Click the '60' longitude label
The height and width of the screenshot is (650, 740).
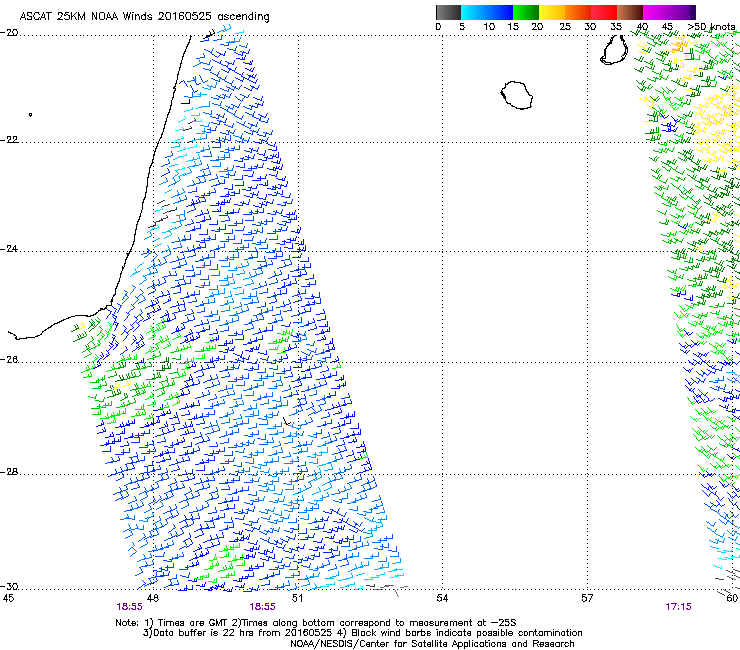pos(732,598)
